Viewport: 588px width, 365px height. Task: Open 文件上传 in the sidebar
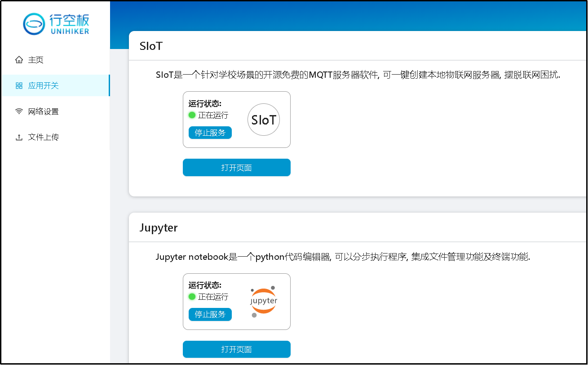55,137
